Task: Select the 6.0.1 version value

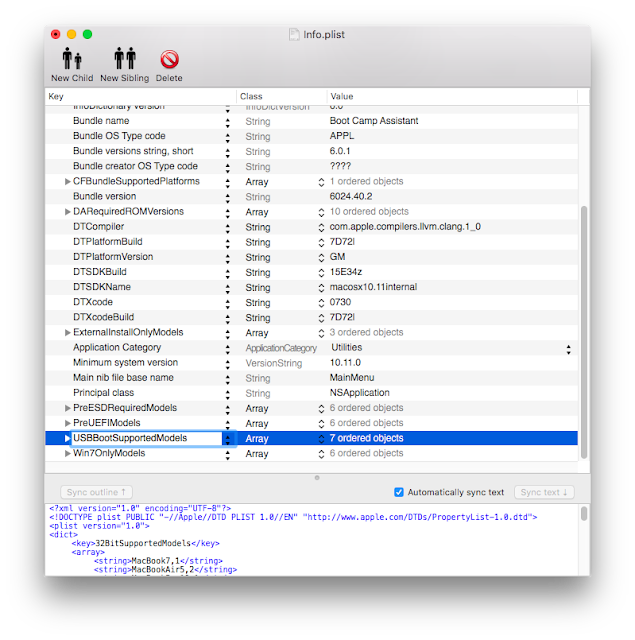Action: pyautogui.click(x=340, y=151)
